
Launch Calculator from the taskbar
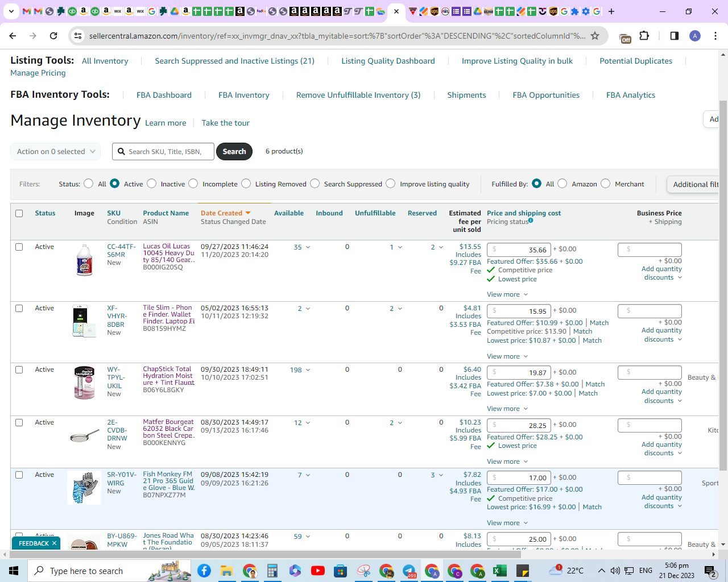[272, 571]
